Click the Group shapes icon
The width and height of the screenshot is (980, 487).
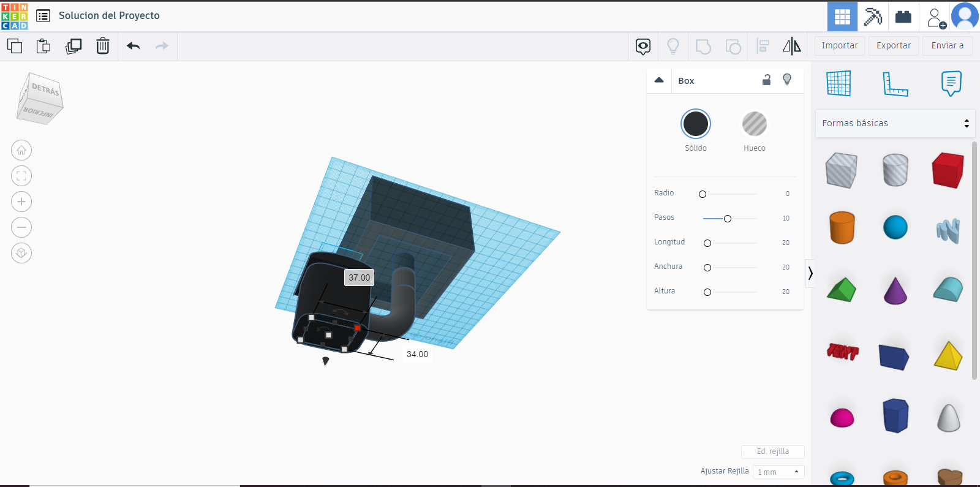(x=703, y=47)
